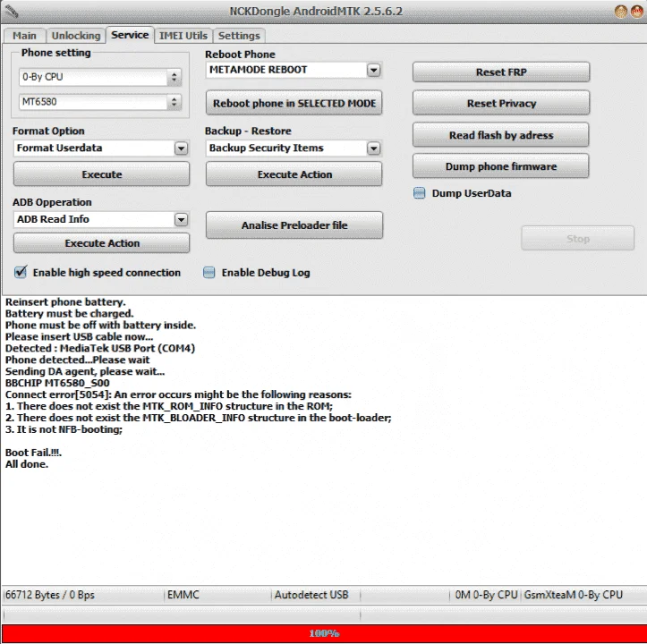Image resolution: width=647 pixels, height=644 pixels.
Task: Click the minimize round button in title bar
Action: point(621,11)
